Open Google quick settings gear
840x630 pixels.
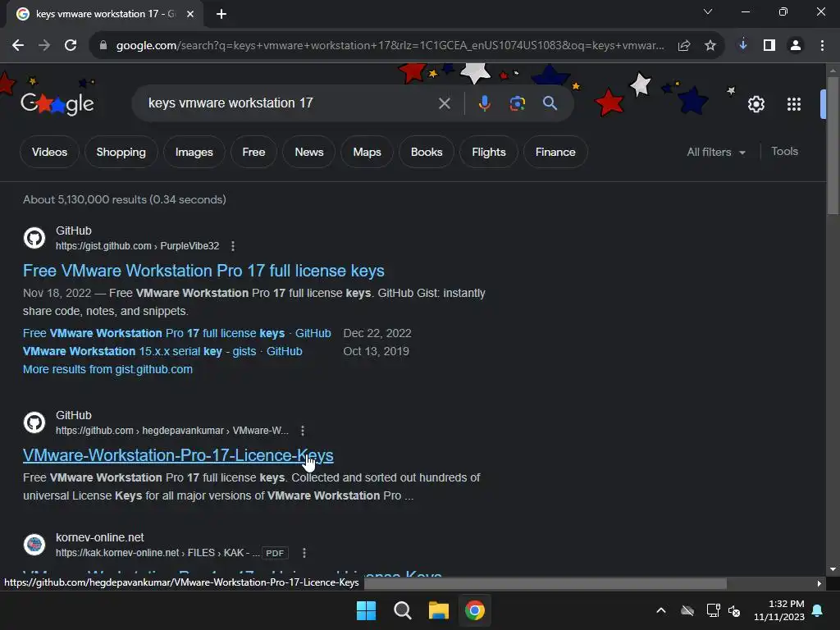pyautogui.click(x=756, y=104)
